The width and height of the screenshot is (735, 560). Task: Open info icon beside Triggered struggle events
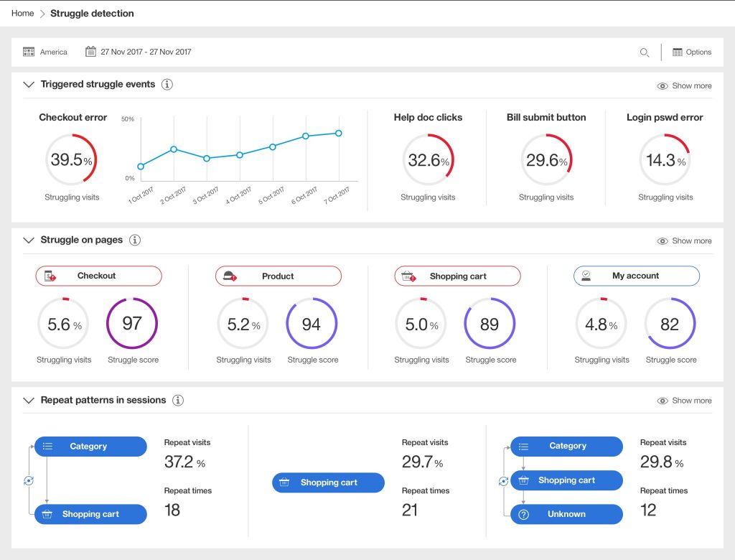pos(167,85)
